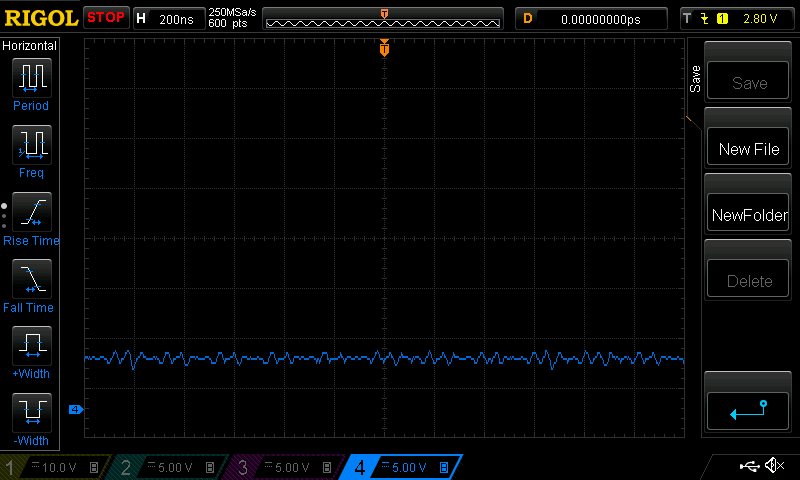Select the Freq measurement icon
This screenshot has height=480, width=800.
coord(31,145)
